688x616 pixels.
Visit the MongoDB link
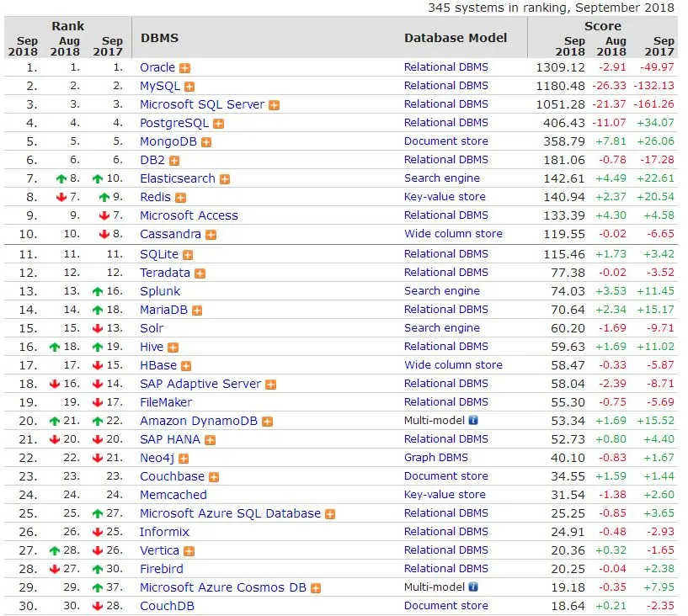(x=168, y=141)
